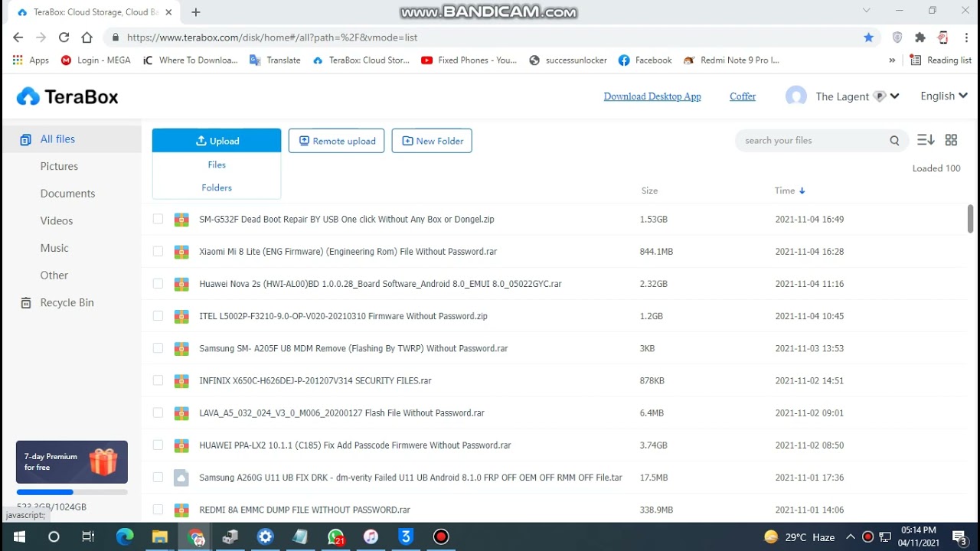980x551 pixels.
Task: Click file icon of Samsung A260G tar file
Action: (181, 478)
